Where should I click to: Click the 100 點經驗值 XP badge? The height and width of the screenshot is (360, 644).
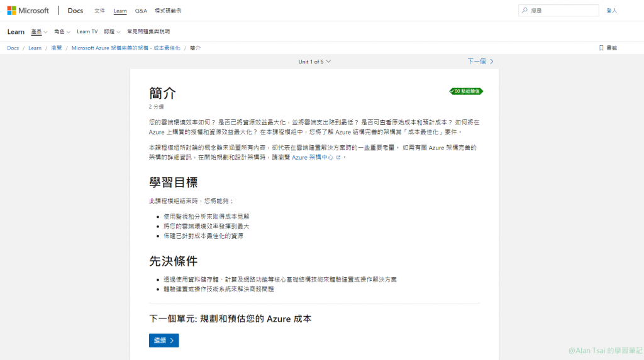point(466,91)
